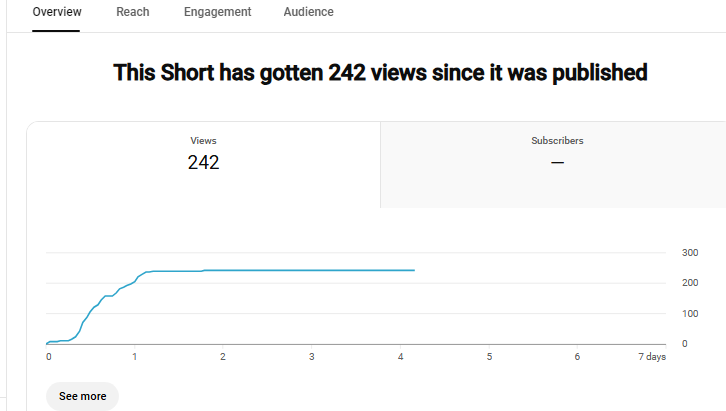The image size is (726, 411).
Task: Select the Subscribers metric card
Action: (x=553, y=165)
